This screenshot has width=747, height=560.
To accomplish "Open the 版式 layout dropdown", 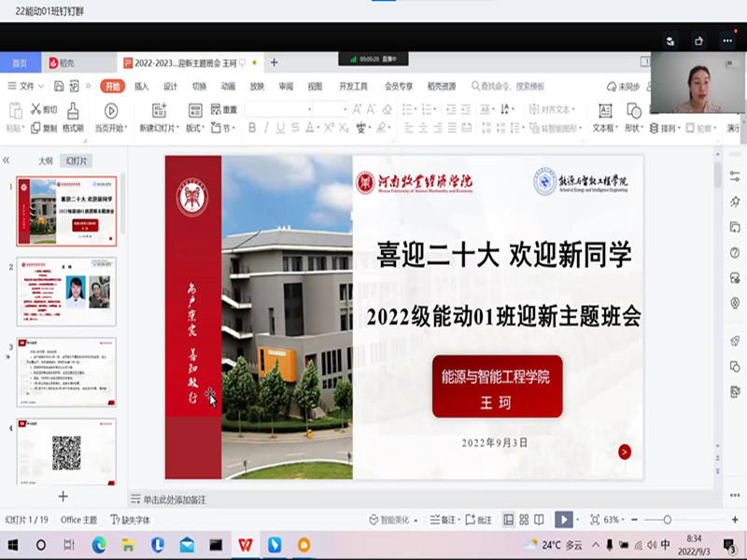I will click(x=195, y=128).
